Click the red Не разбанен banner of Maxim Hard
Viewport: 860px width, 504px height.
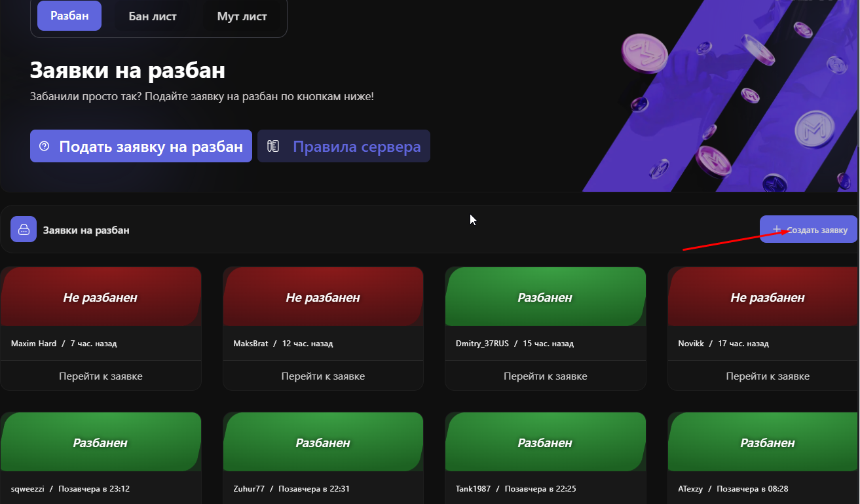click(101, 297)
